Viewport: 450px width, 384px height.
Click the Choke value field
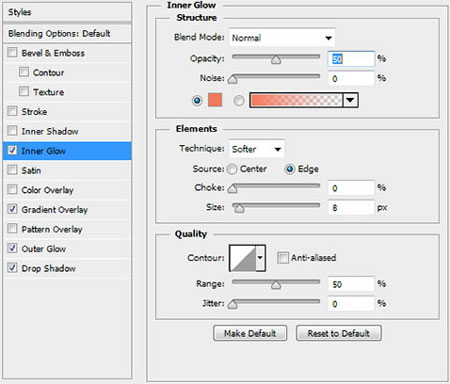(351, 188)
